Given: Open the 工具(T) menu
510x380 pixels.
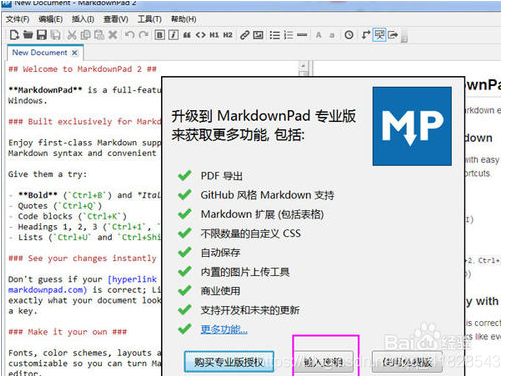Looking at the screenshot, I should (x=150, y=19).
